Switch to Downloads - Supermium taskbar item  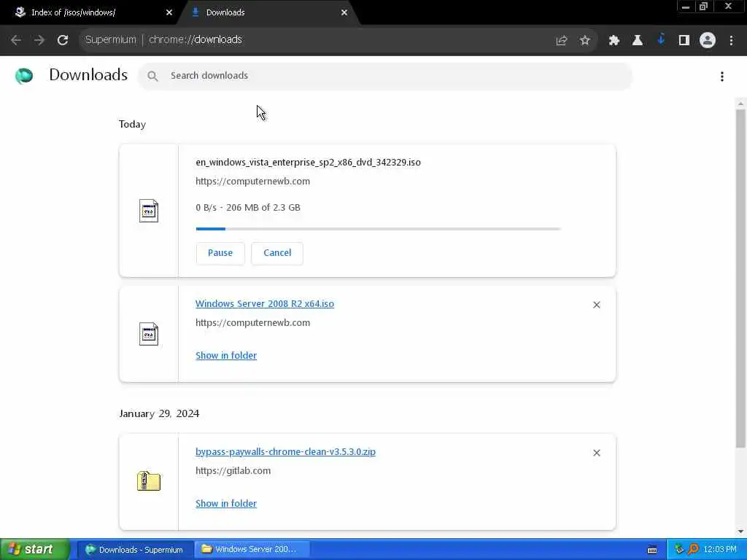click(135, 550)
